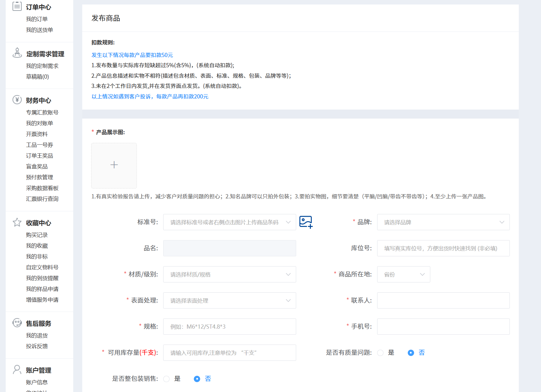Click the 规格 input field

[x=229, y=327]
